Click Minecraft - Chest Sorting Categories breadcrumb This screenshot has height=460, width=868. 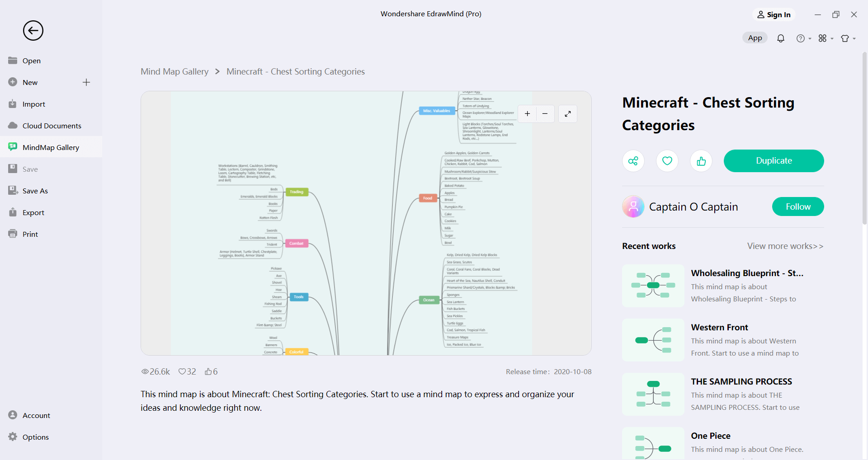click(x=296, y=71)
